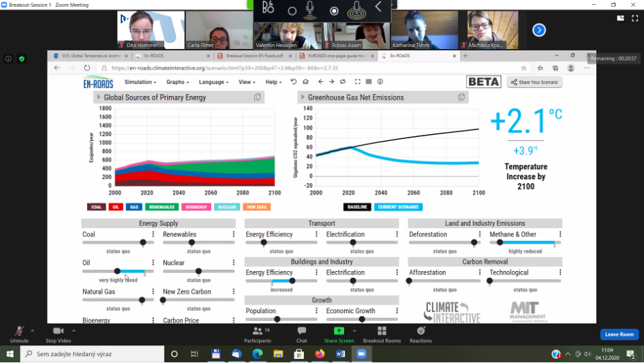Toggle the COAL legend item
The image size is (644, 363).
[x=97, y=207]
